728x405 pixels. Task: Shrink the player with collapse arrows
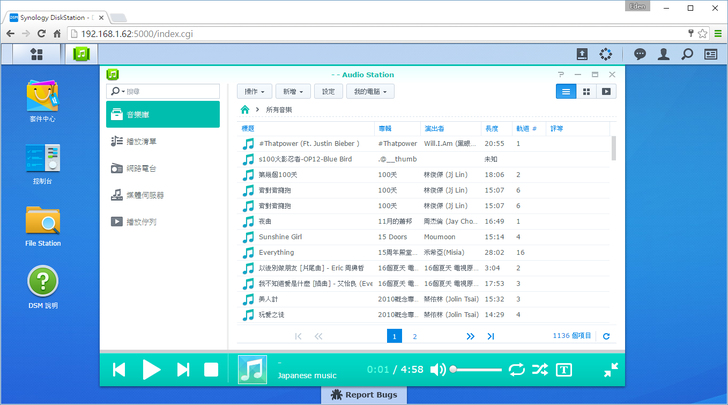[610, 370]
